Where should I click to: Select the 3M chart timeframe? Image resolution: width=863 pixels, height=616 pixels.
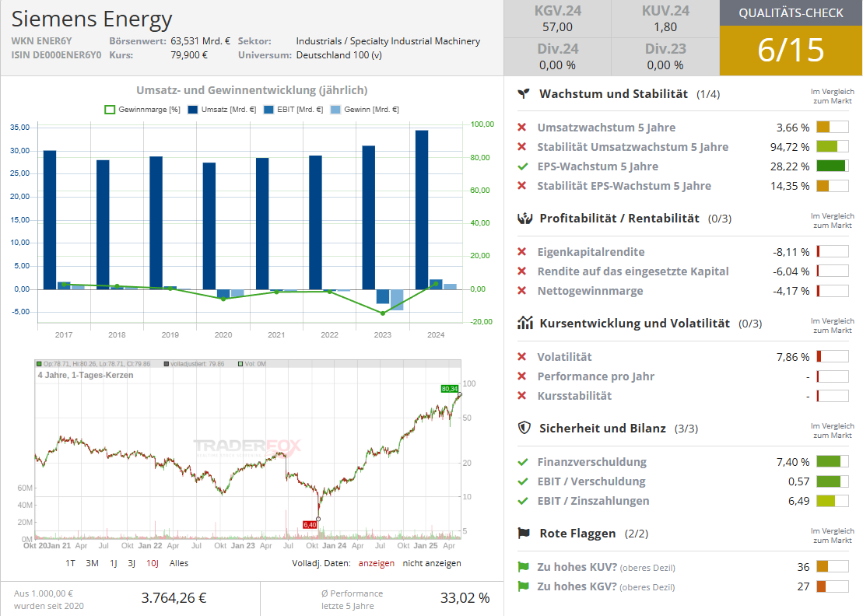tap(92, 563)
